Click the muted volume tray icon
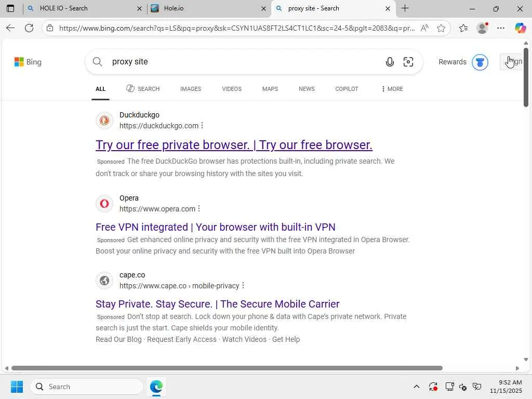Image resolution: width=532 pixels, height=399 pixels. [x=463, y=387]
